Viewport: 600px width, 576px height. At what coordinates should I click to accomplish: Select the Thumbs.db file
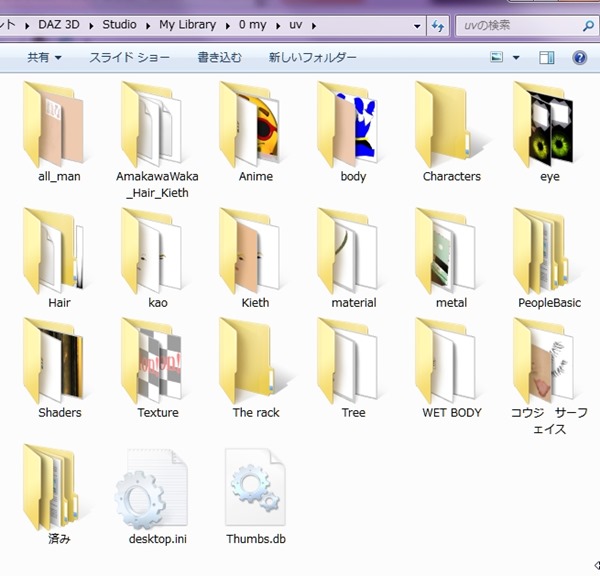click(x=255, y=488)
